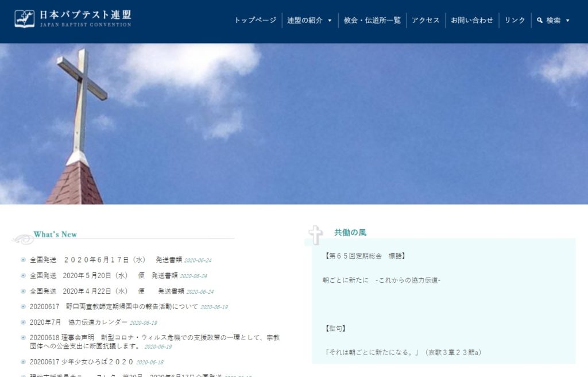
Task: Click the Japan Baptist Convention logo icon
Action: coord(24,19)
